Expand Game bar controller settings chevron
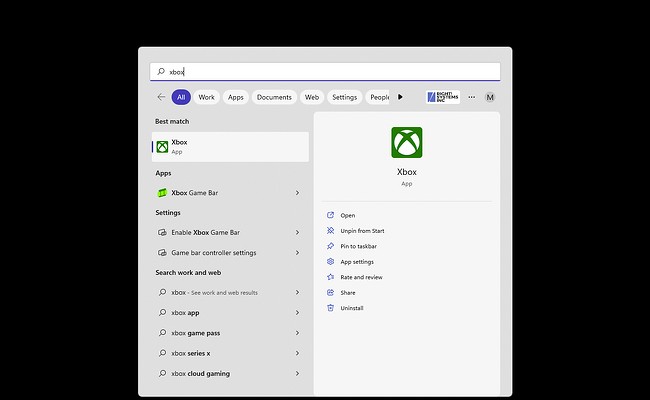Viewport: 650px width, 400px height. (x=297, y=253)
